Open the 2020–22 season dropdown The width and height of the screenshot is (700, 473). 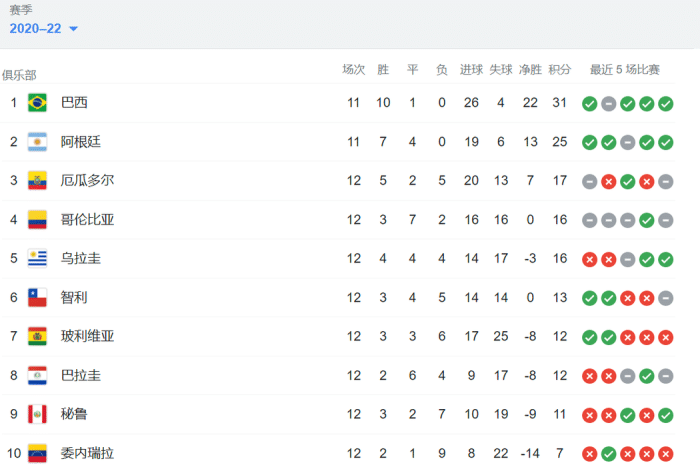click(x=44, y=28)
